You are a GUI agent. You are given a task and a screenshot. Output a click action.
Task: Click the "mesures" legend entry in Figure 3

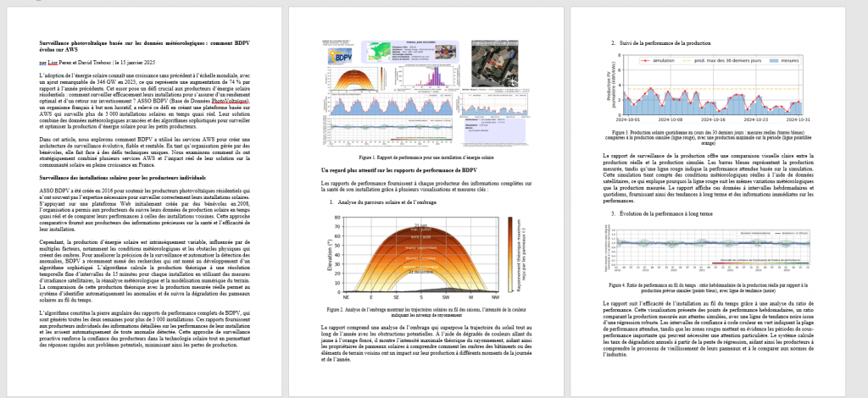(782, 59)
